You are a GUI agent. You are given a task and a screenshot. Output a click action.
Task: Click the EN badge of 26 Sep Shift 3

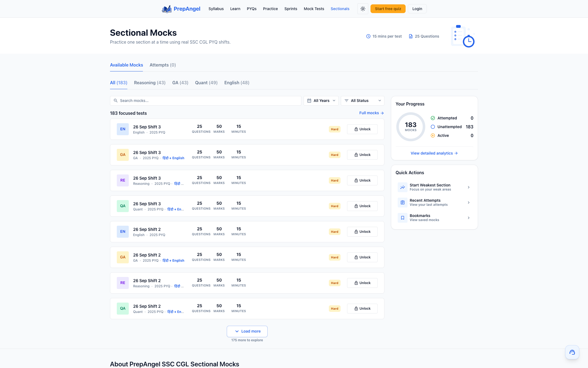(x=123, y=129)
